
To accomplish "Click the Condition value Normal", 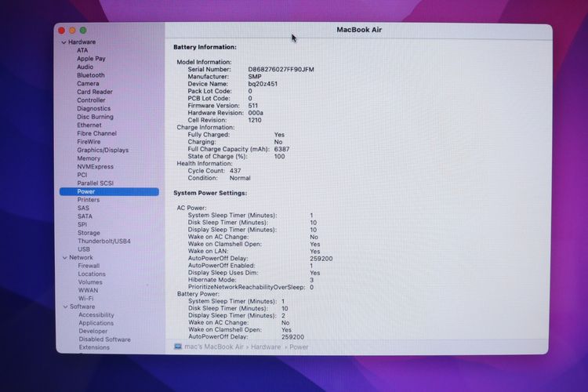I will (240, 178).
